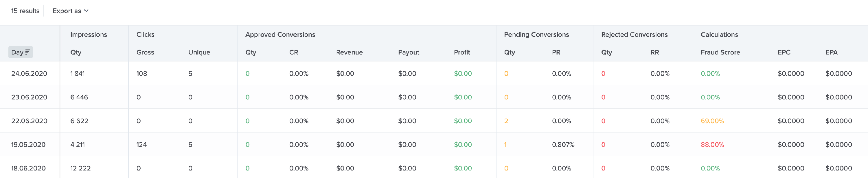
Task: Sort by the Payout column
Action: click(408, 52)
